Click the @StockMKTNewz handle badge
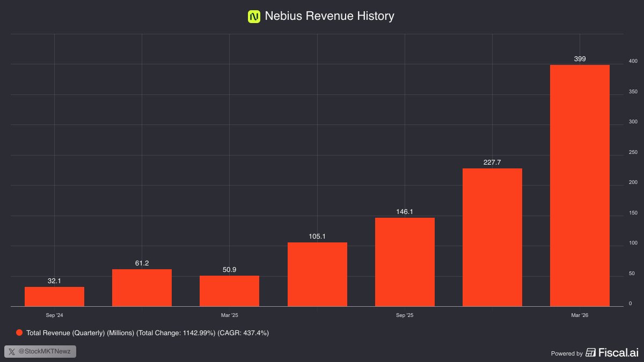644x362 pixels. point(41,352)
